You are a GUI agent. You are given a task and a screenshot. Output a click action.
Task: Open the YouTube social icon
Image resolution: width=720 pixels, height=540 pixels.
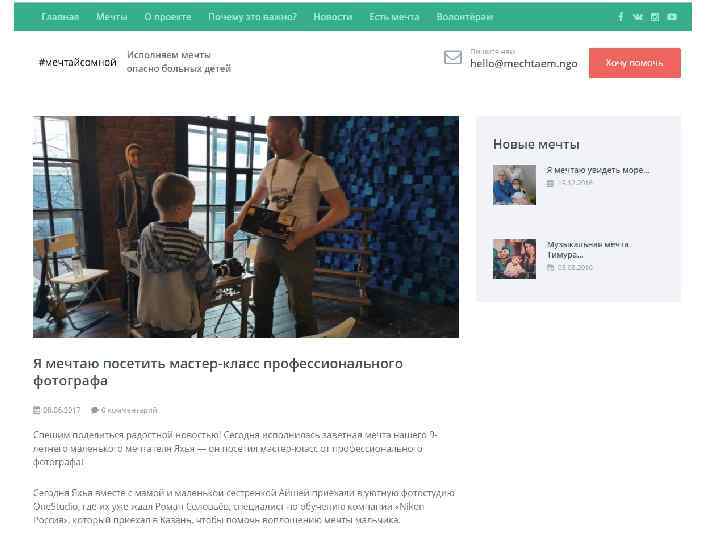click(672, 17)
